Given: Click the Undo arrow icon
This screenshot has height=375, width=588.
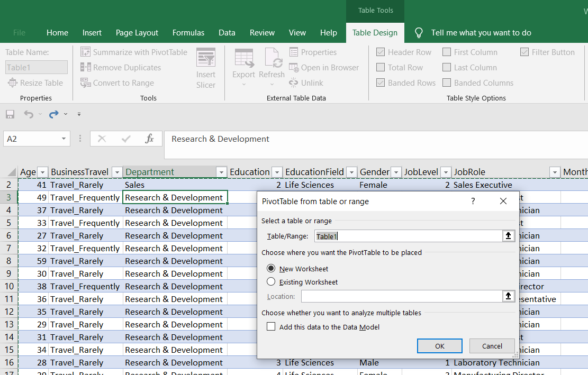Looking at the screenshot, I should [29, 114].
